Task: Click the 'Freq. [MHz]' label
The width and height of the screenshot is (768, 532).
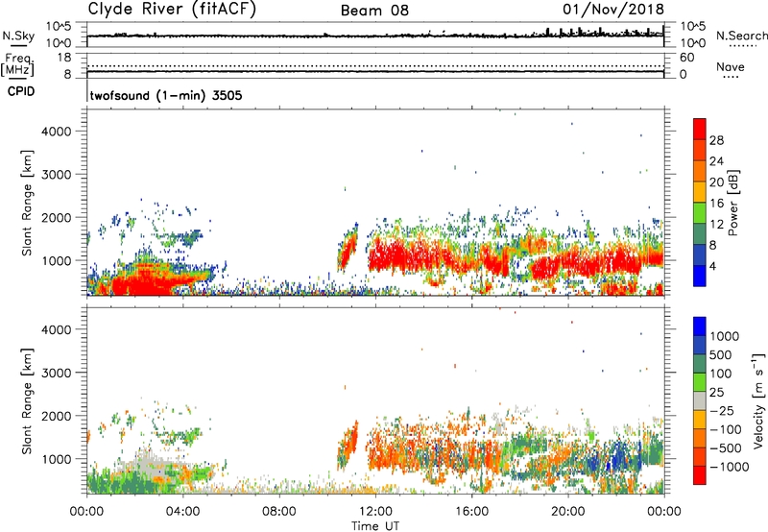Action: (x=17, y=64)
